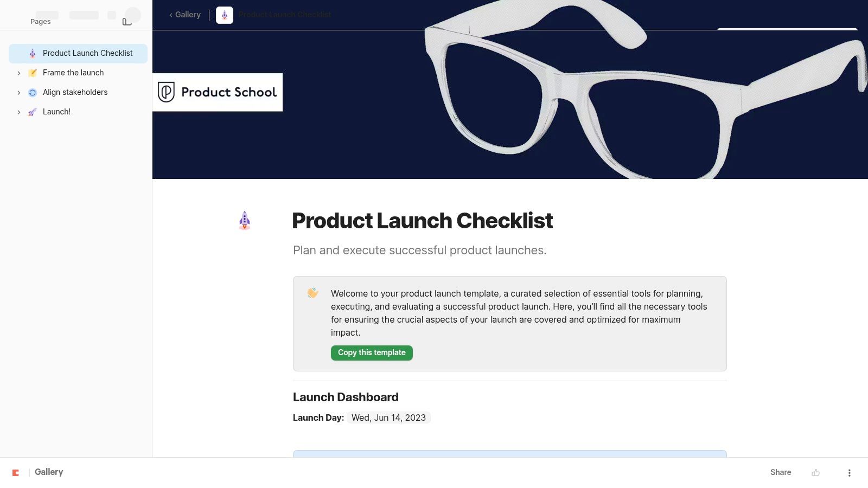Click the Gallery link in the bottom bar
The image size is (868, 488).
coord(48,472)
